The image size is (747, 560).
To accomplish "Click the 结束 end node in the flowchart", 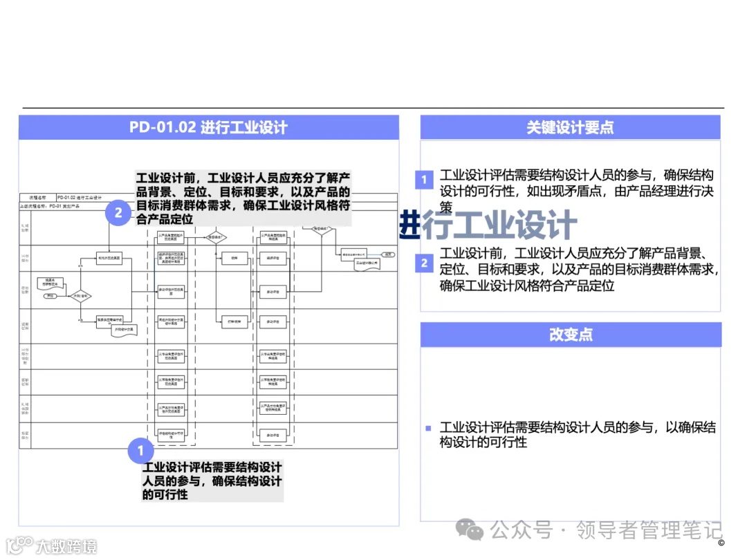I will [x=388, y=254].
